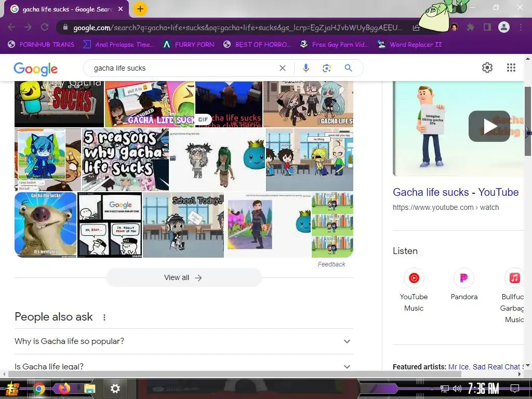Image resolution: width=532 pixels, height=399 pixels.
Task: Search by image with Google Lens icon
Action: coord(326,68)
